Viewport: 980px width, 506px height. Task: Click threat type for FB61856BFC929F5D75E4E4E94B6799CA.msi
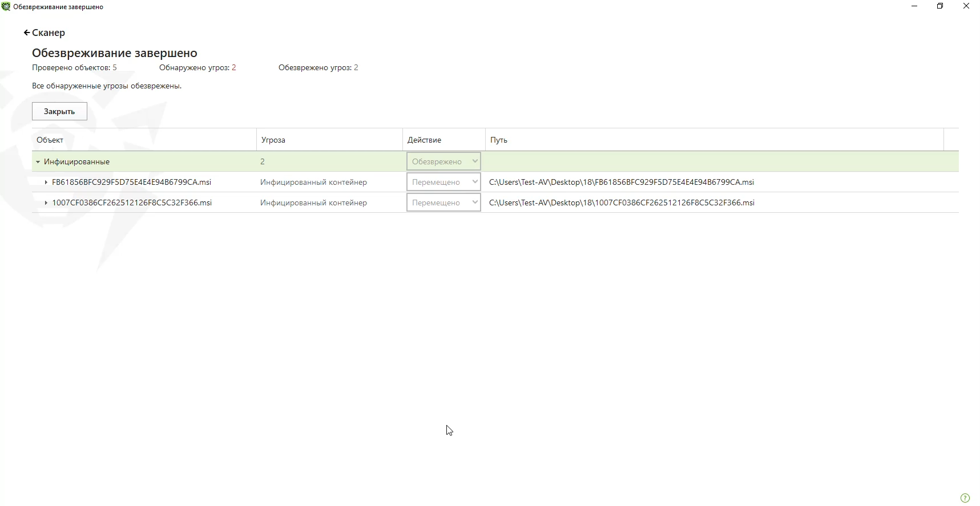[x=313, y=183]
